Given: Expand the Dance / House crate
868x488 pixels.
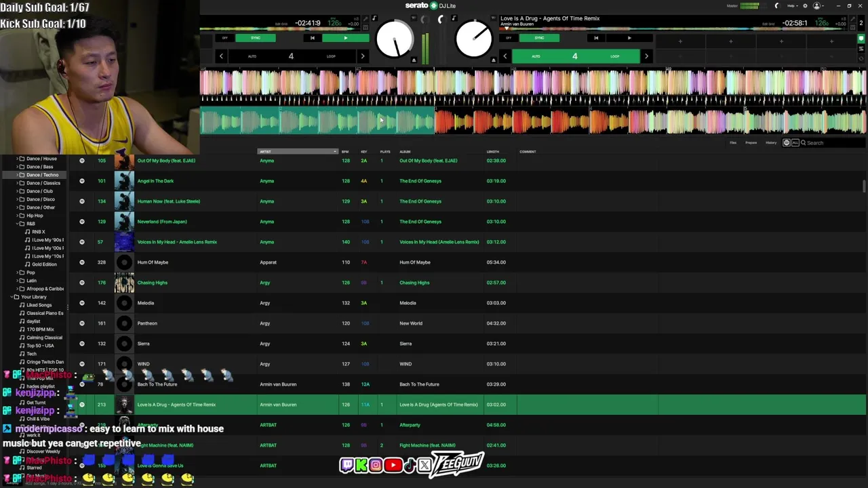Looking at the screenshot, I should pos(16,159).
